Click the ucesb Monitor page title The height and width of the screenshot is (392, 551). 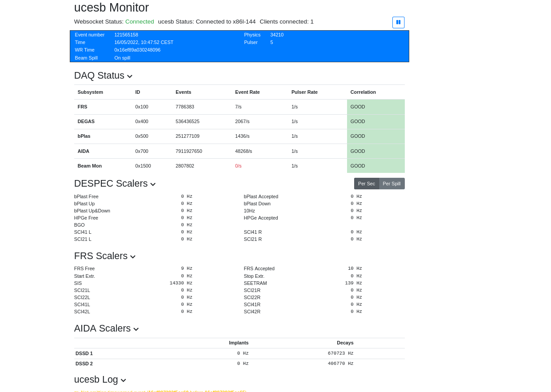(x=112, y=8)
